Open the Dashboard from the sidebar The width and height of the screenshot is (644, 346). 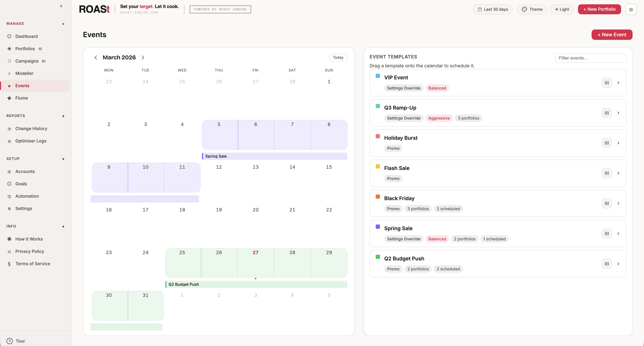[x=26, y=36]
